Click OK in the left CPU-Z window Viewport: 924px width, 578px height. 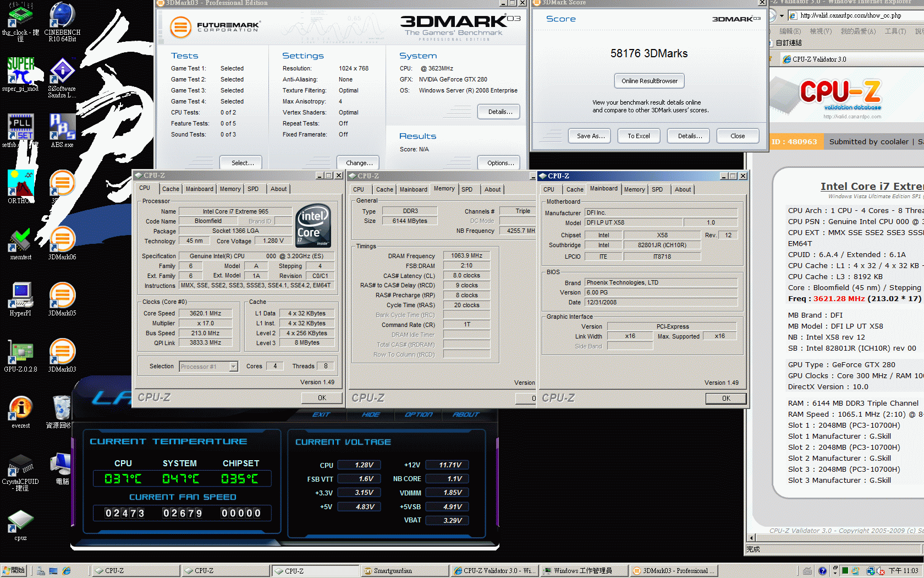coord(322,398)
